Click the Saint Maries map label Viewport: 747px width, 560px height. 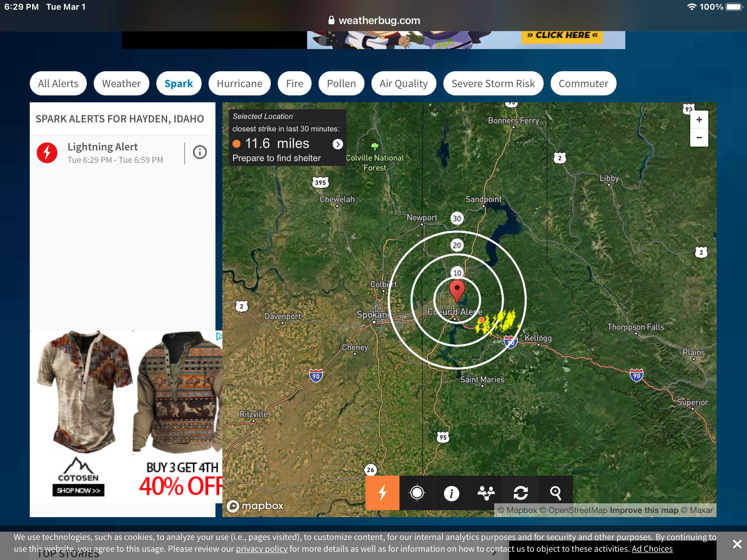[x=482, y=379]
